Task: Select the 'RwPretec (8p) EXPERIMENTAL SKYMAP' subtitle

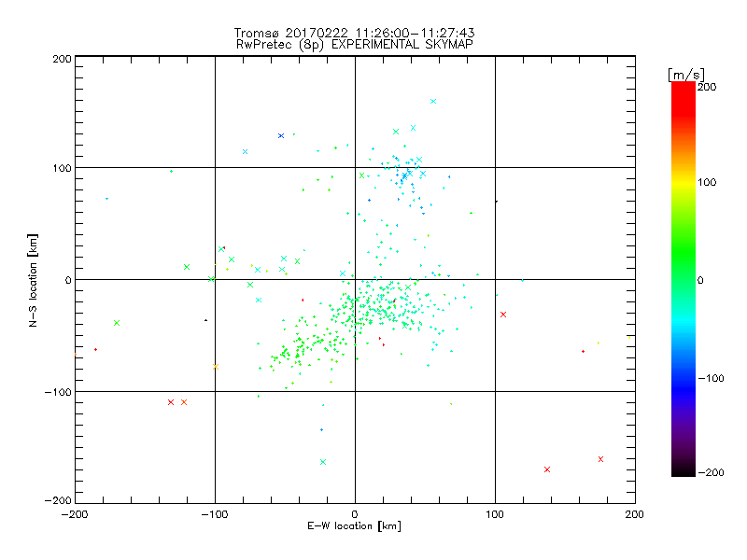Action: (355, 45)
